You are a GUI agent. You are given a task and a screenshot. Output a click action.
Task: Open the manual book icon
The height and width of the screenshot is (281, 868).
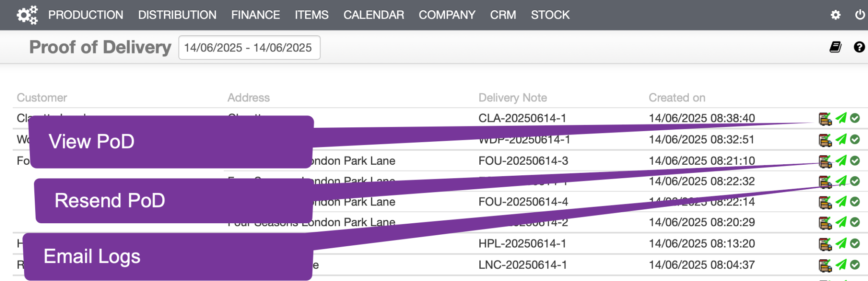835,47
